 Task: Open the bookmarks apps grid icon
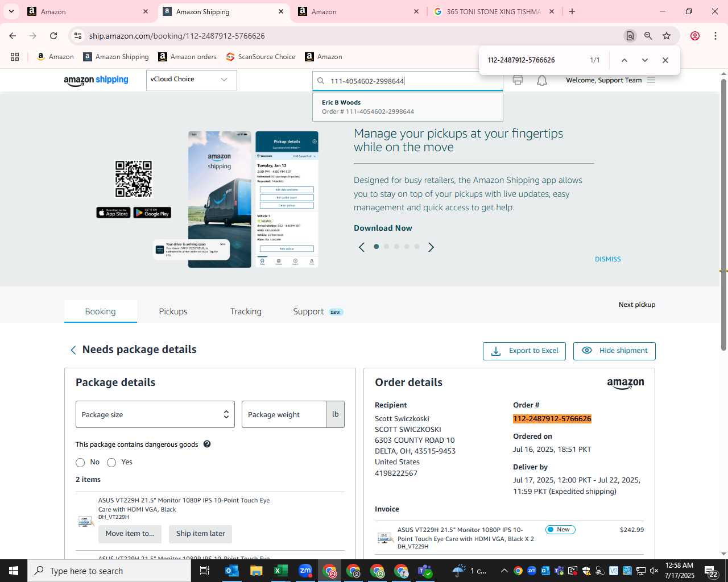(x=15, y=57)
